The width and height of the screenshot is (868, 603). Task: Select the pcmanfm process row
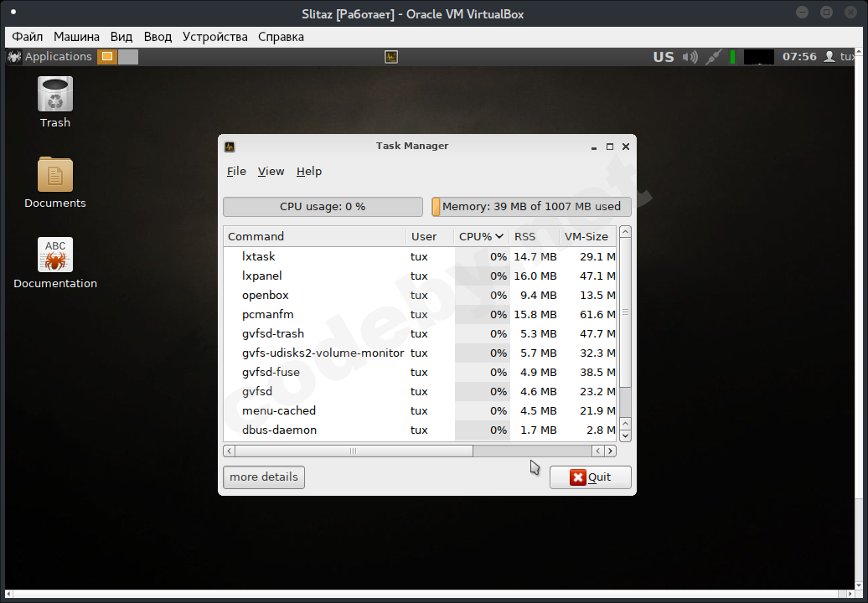point(420,314)
